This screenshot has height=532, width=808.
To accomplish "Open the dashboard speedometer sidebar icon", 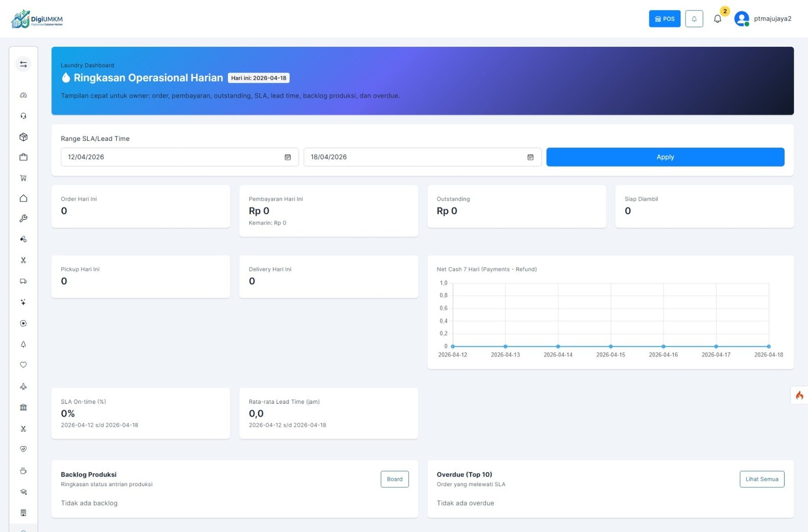I will click(x=23, y=95).
